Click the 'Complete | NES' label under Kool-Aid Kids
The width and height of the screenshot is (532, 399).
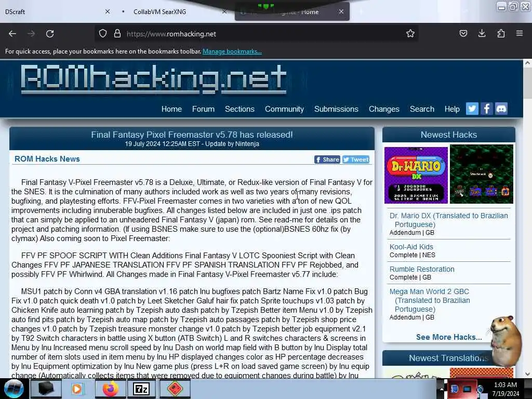click(x=412, y=255)
